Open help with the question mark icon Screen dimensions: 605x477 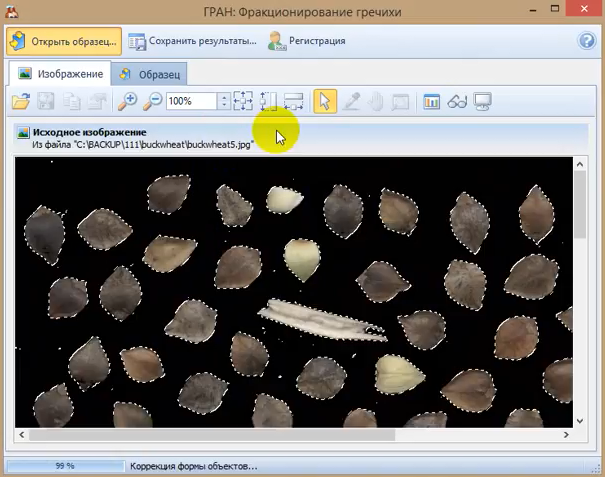pos(587,41)
